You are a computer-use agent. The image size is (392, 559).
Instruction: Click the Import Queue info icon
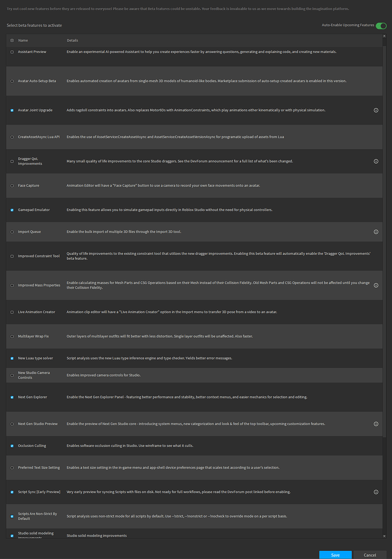tap(376, 231)
